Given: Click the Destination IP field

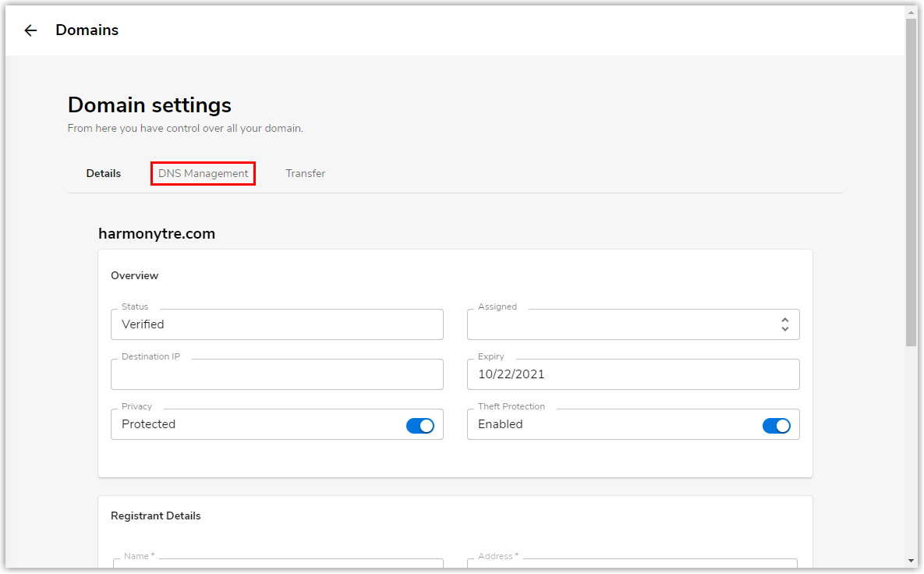Looking at the screenshot, I should pyautogui.click(x=277, y=374).
